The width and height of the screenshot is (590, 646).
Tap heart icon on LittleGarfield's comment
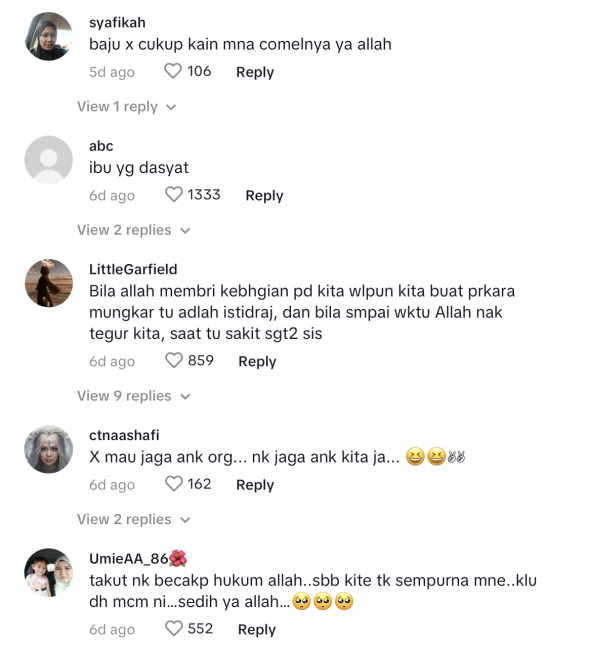(173, 360)
